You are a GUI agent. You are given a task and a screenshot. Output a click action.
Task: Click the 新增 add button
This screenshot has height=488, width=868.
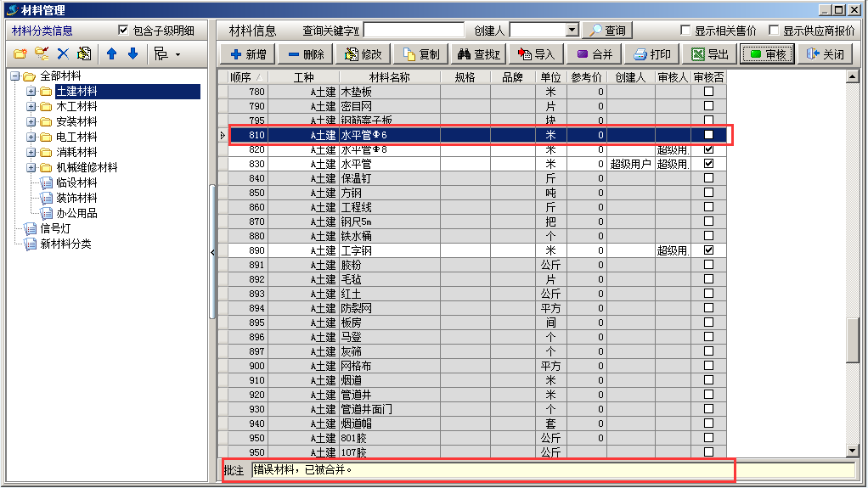(247, 54)
